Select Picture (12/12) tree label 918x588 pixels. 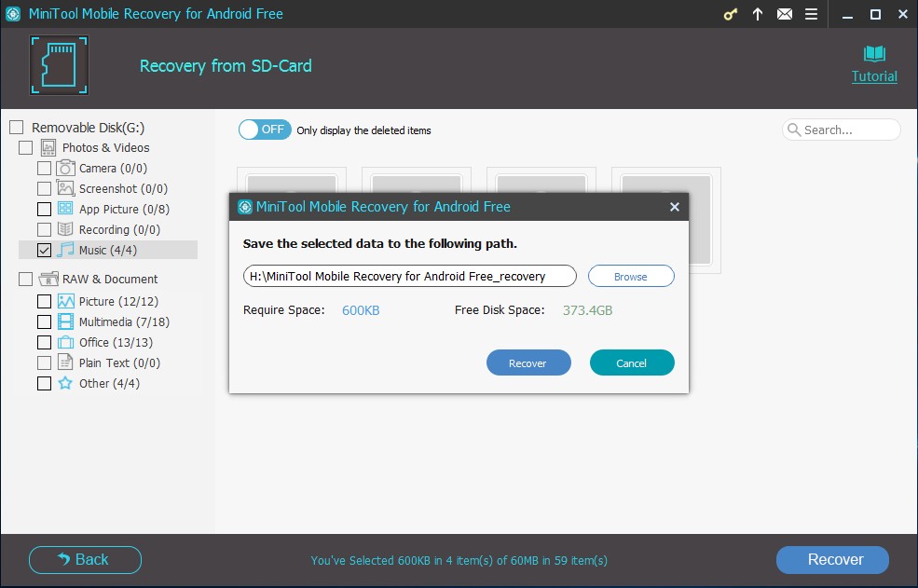click(x=119, y=301)
